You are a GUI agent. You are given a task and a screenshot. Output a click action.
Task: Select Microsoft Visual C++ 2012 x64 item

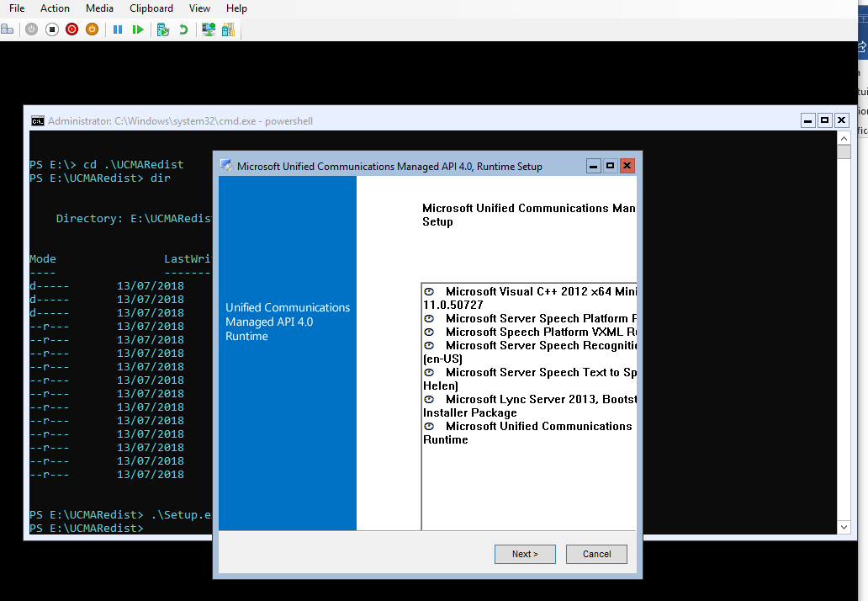[x=530, y=298]
